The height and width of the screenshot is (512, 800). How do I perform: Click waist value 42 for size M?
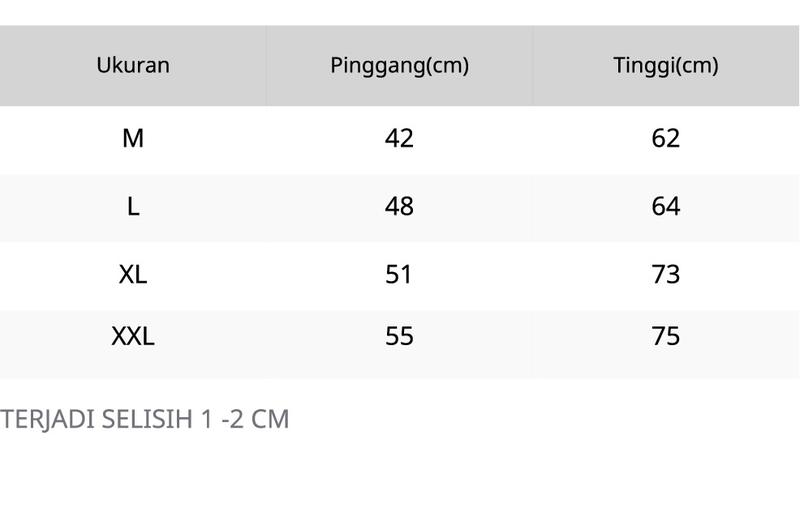coord(399,138)
